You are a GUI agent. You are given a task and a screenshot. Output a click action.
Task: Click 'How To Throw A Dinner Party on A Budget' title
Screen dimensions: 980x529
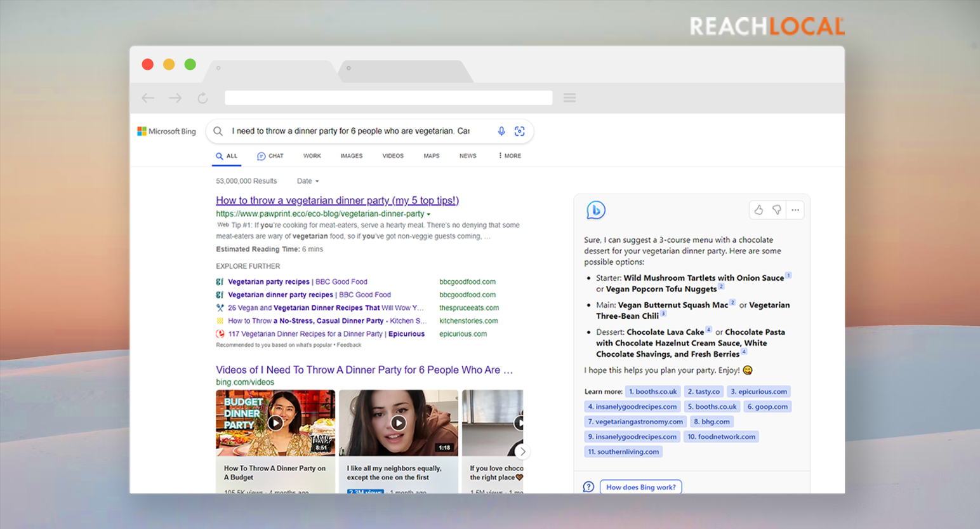pyautogui.click(x=275, y=472)
